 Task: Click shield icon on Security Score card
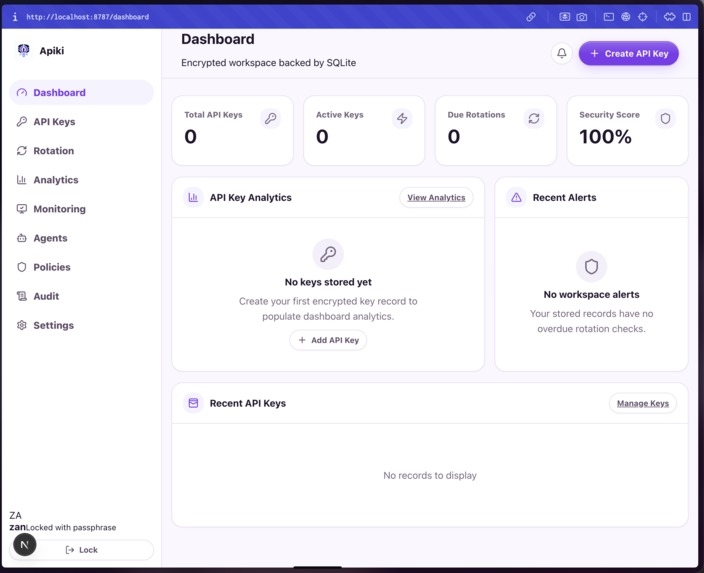(665, 119)
